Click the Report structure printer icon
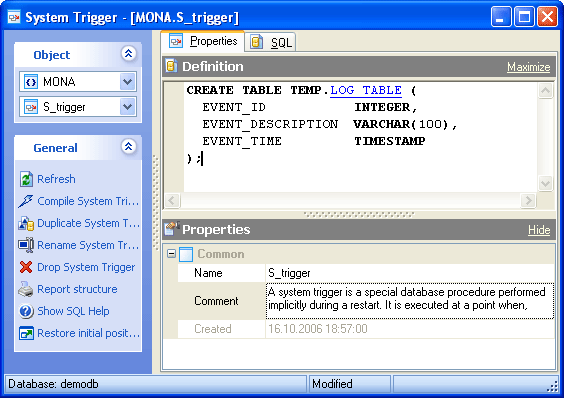 [x=26, y=289]
